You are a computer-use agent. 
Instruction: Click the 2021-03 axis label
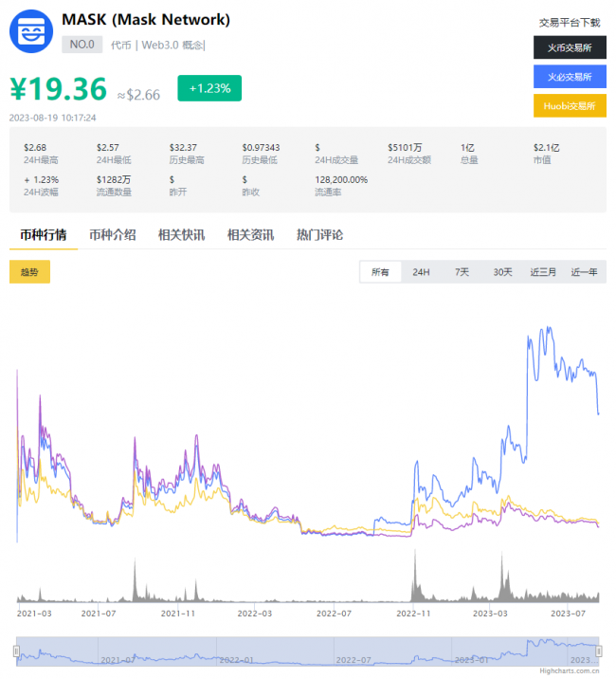pyautogui.click(x=34, y=614)
